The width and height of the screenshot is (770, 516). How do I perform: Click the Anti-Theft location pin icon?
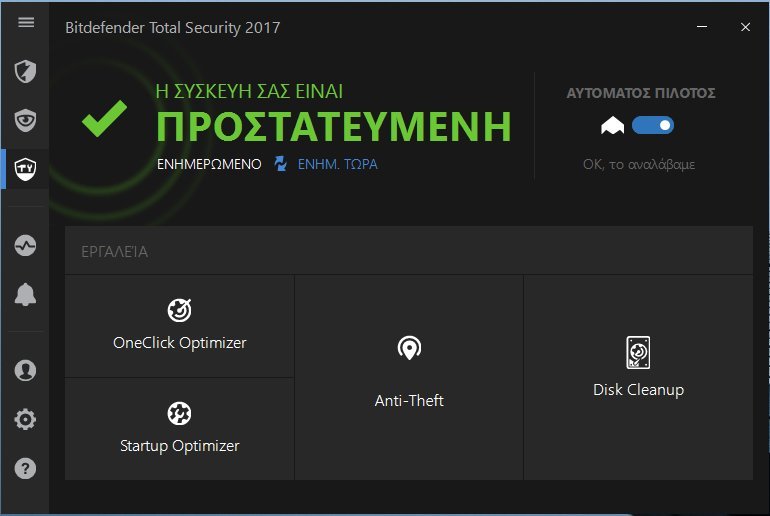click(409, 348)
